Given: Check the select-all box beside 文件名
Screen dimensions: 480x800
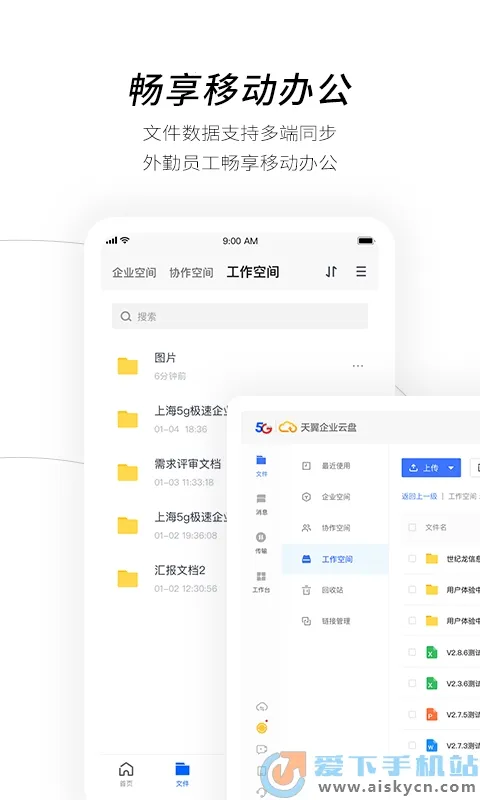Looking at the screenshot, I should coord(412,527).
